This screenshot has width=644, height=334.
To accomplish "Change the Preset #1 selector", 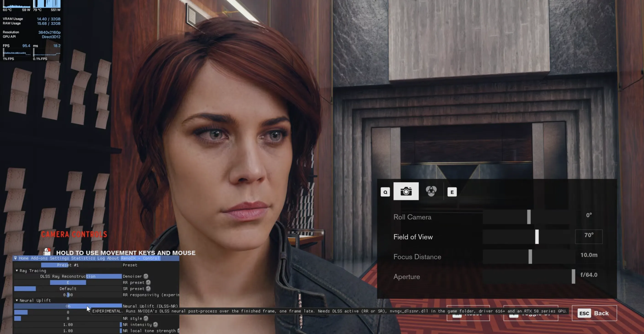I will [68, 265].
